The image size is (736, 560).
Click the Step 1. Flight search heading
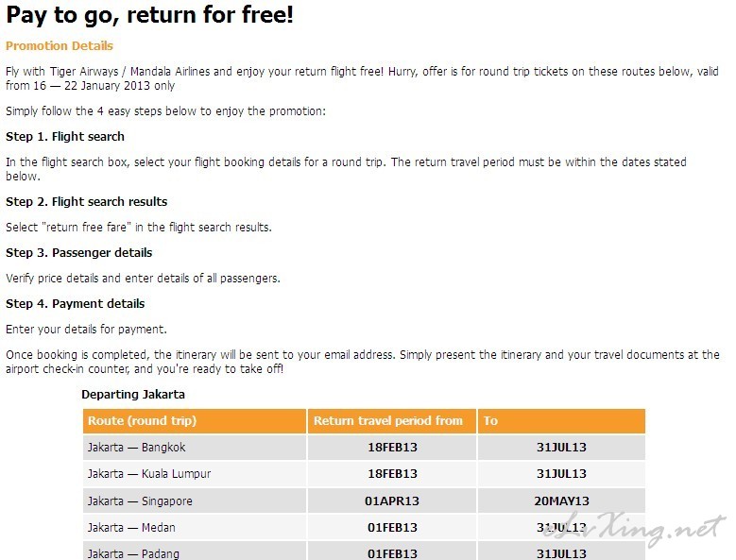point(65,137)
